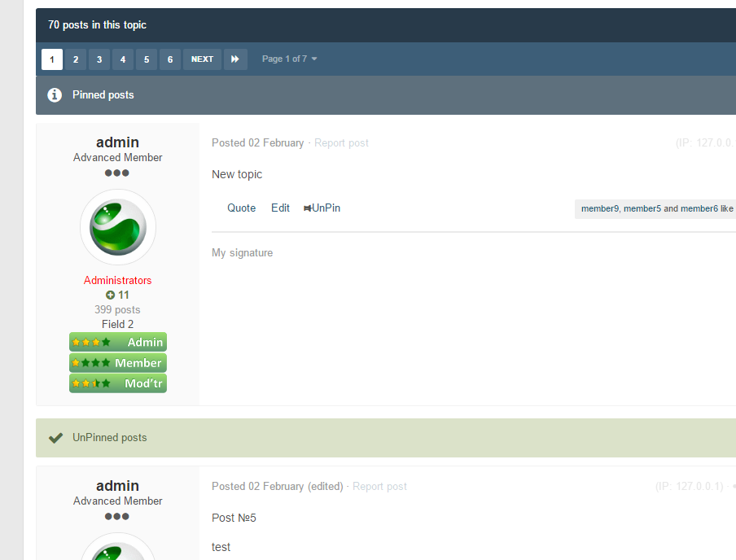
Task: Edit the New topic post
Action: coord(280,208)
